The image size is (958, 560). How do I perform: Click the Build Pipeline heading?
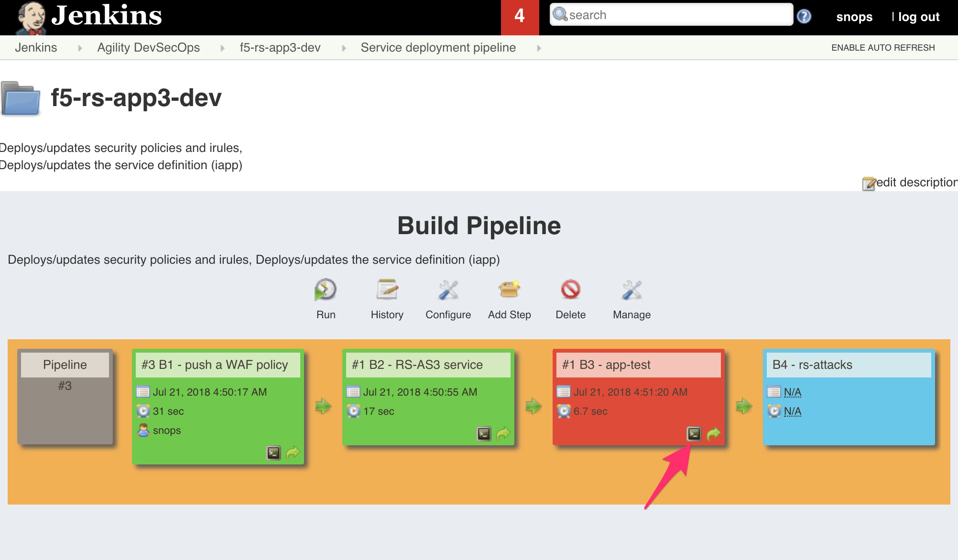[x=479, y=226]
